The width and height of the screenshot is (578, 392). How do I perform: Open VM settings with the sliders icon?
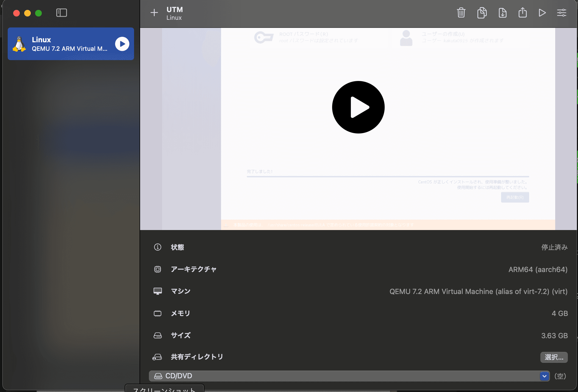pyautogui.click(x=562, y=13)
